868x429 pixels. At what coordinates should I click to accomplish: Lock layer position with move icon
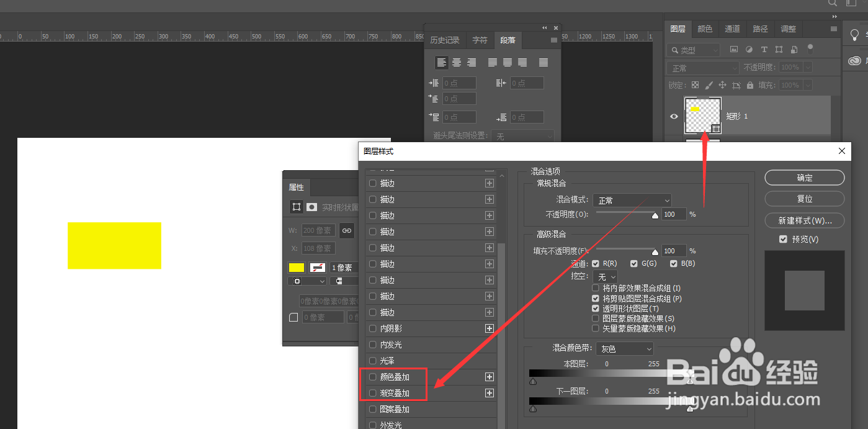click(x=722, y=85)
